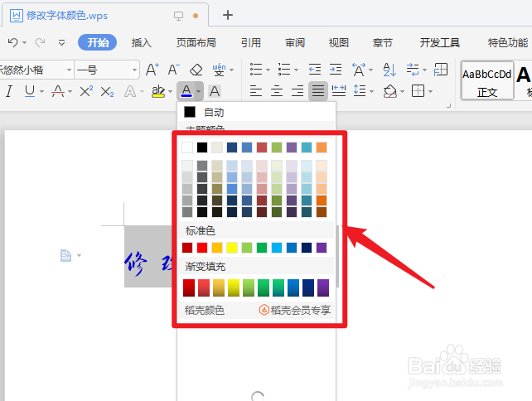532x401 pixels.
Task: Toggle center alignment
Action: point(277,91)
